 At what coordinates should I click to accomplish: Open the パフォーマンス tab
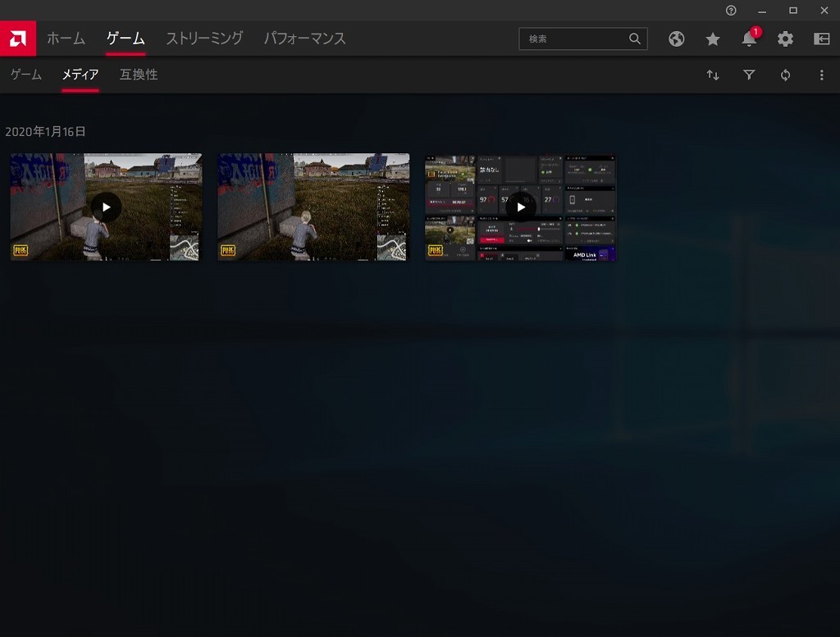pyautogui.click(x=305, y=39)
